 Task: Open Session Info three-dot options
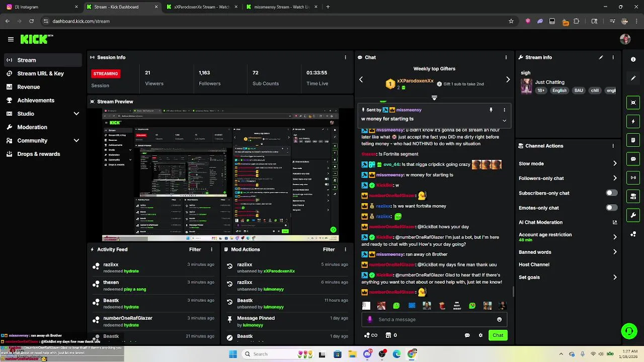point(345,57)
